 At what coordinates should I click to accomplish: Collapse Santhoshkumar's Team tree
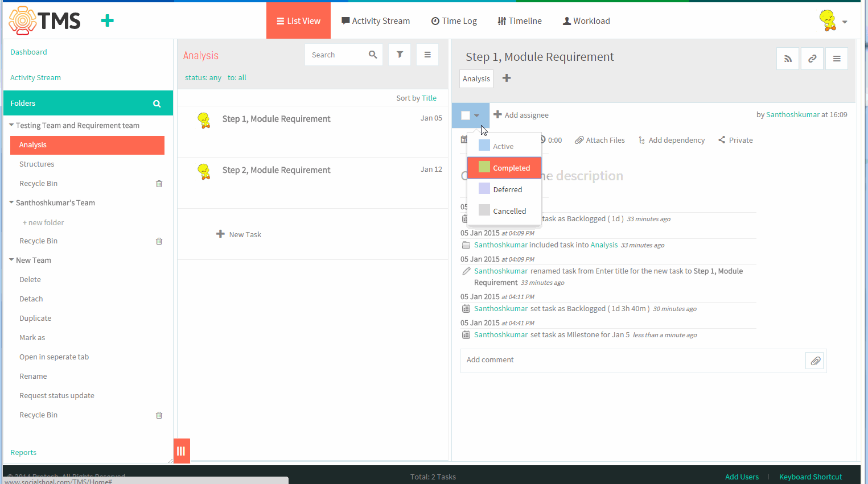[11, 202]
